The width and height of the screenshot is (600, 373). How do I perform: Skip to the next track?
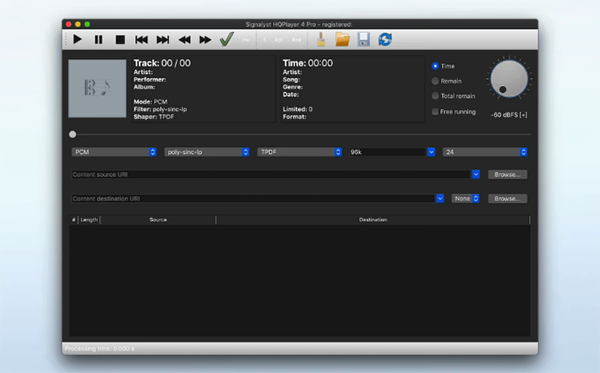click(163, 39)
